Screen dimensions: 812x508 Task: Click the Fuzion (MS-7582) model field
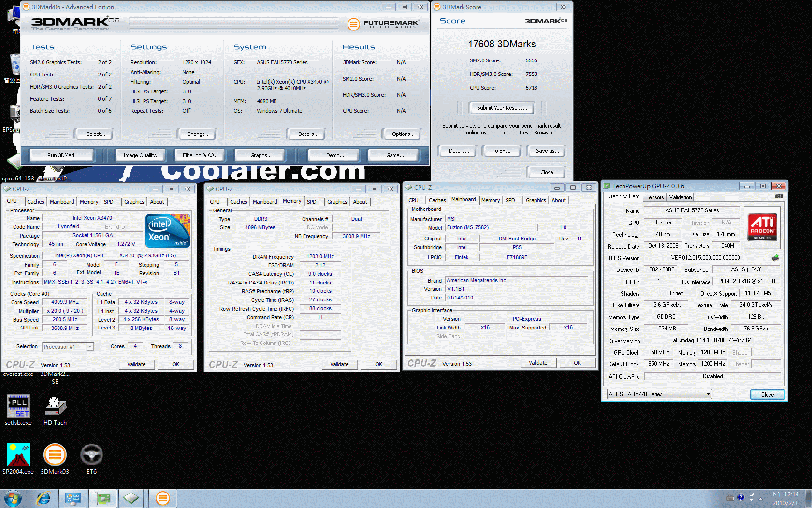(x=490, y=228)
